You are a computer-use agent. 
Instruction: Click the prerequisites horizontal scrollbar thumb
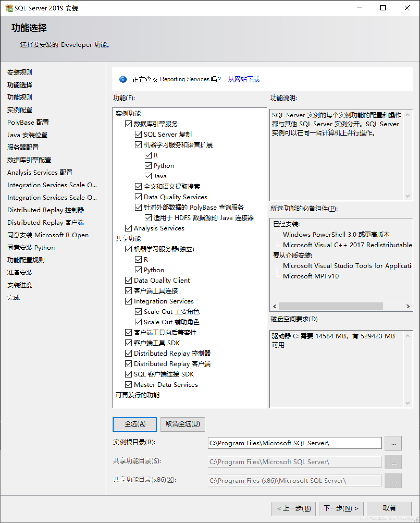pyautogui.click(x=331, y=306)
